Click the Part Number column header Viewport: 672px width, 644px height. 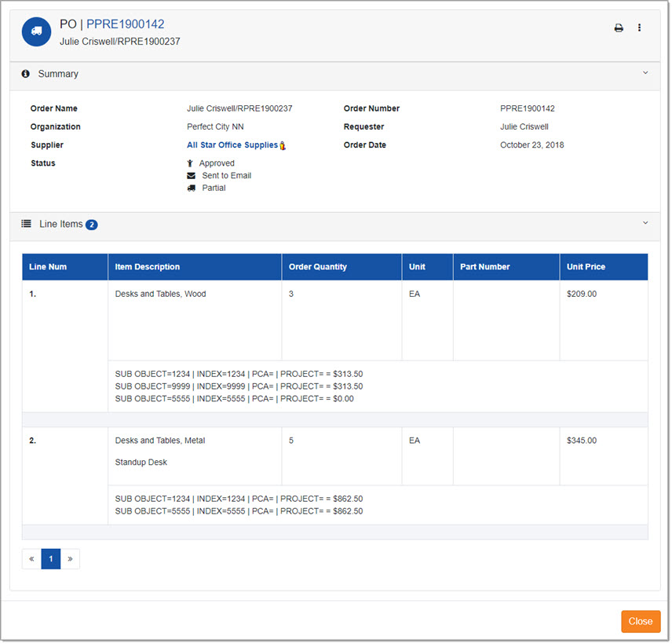coord(506,267)
